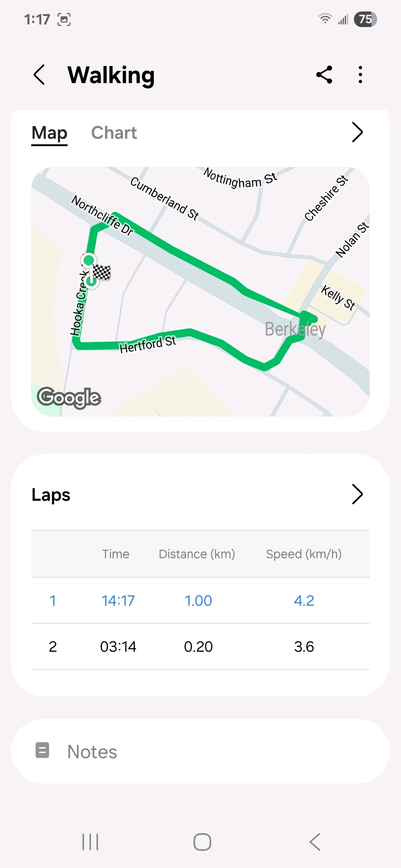Expand the map with the chevron
Image resolution: width=401 pixels, height=868 pixels.
tap(357, 132)
